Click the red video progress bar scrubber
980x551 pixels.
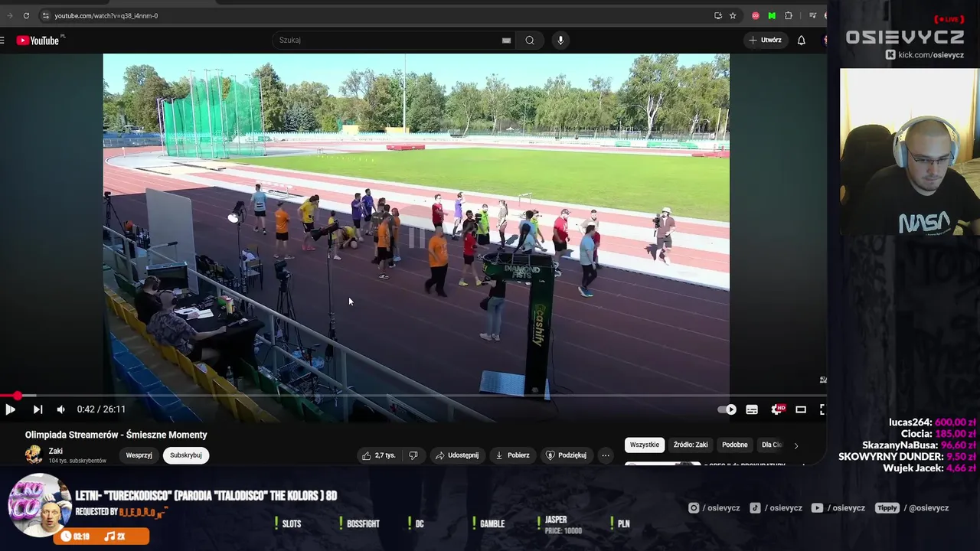[17, 396]
